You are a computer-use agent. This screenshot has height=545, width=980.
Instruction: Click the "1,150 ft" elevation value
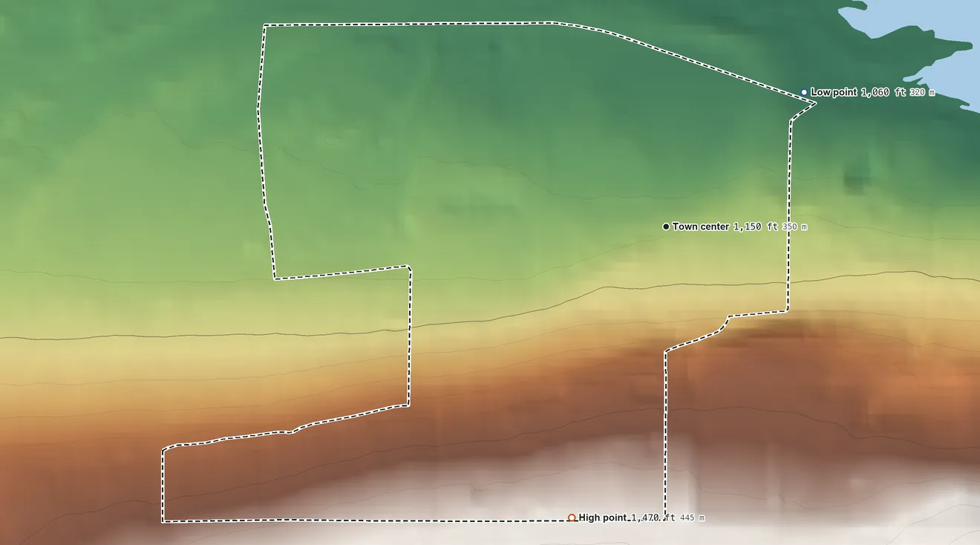(x=756, y=226)
